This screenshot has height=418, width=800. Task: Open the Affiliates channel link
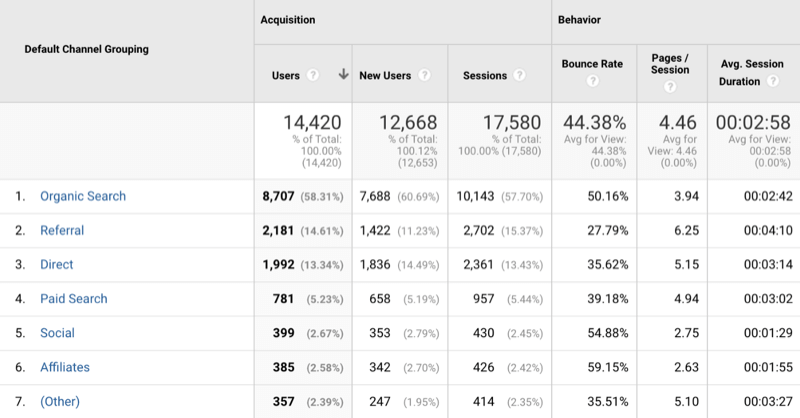coord(64,367)
